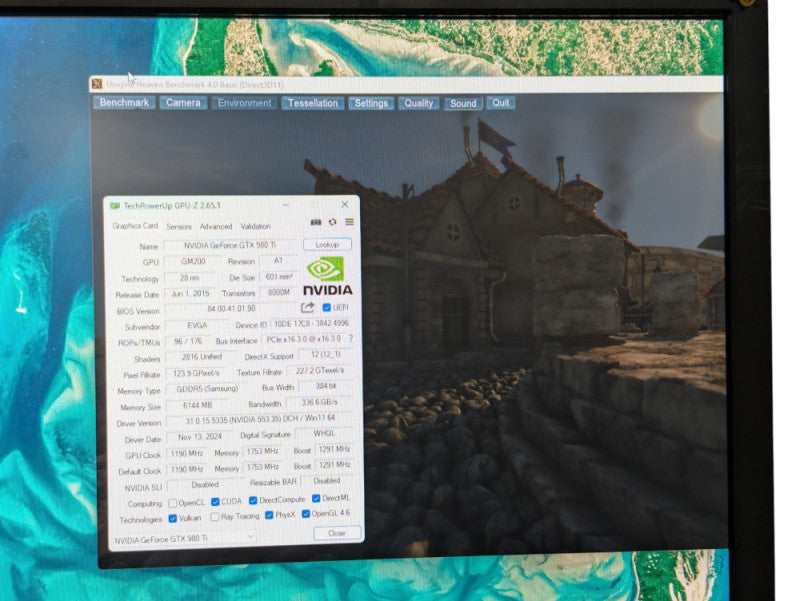
Task: Minimize the GPU-Z window
Action: (x=286, y=205)
